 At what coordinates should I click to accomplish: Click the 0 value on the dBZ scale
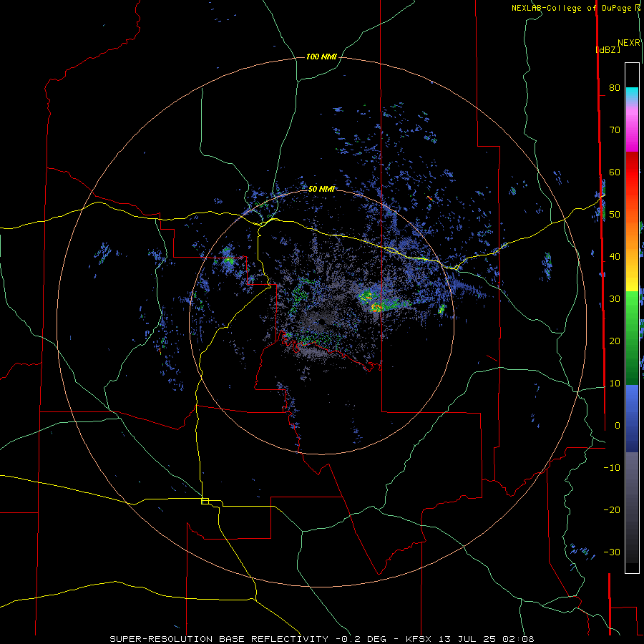click(618, 426)
